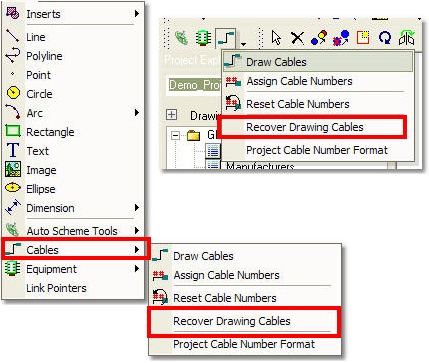Click the Draw Cables icon in toolbar dropdown

tap(233, 61)
